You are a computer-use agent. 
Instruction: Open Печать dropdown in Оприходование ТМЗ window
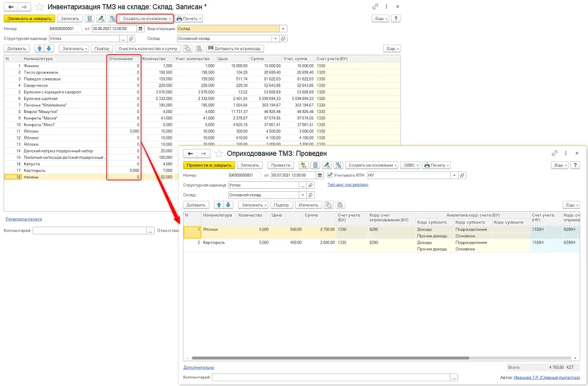[x=436, y=165]
